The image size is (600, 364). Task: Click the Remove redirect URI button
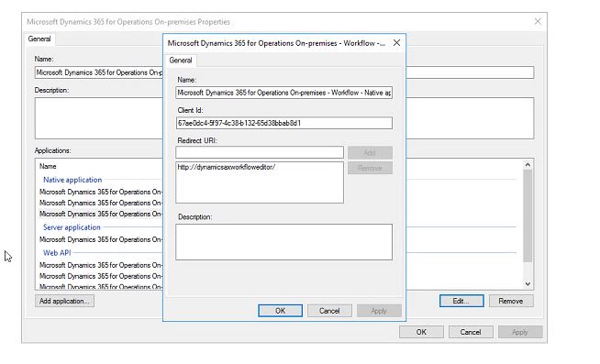pyautogui.click(x=370, y=168)
